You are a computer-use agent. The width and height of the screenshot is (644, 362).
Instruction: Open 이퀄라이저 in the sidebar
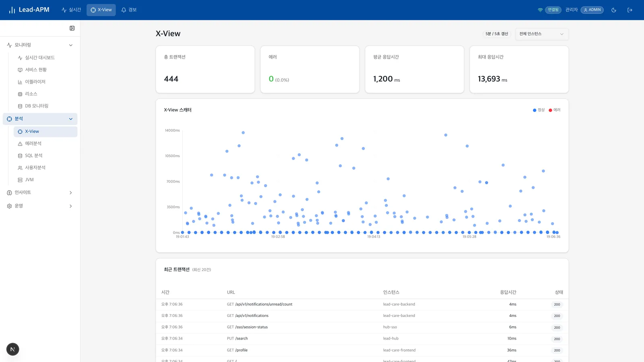coord(45,82)
